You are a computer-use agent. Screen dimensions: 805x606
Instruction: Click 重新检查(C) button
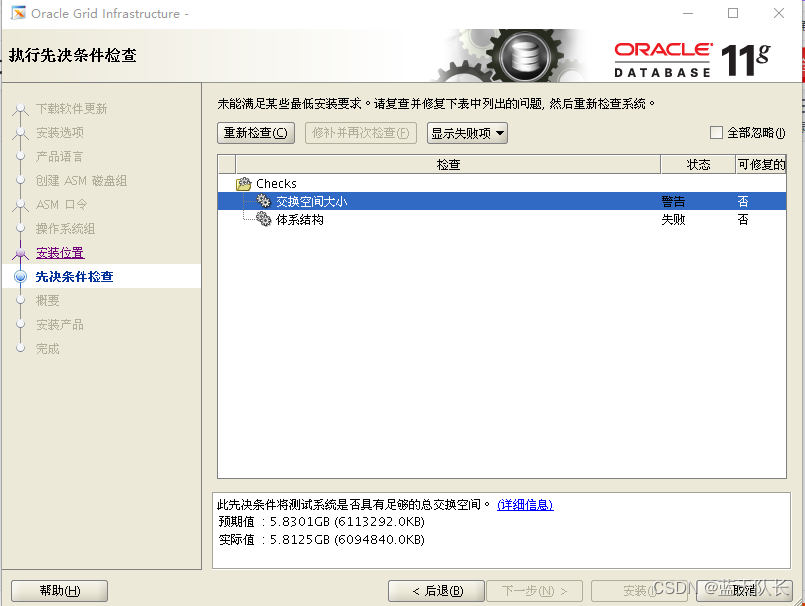(x=256, y=133)
